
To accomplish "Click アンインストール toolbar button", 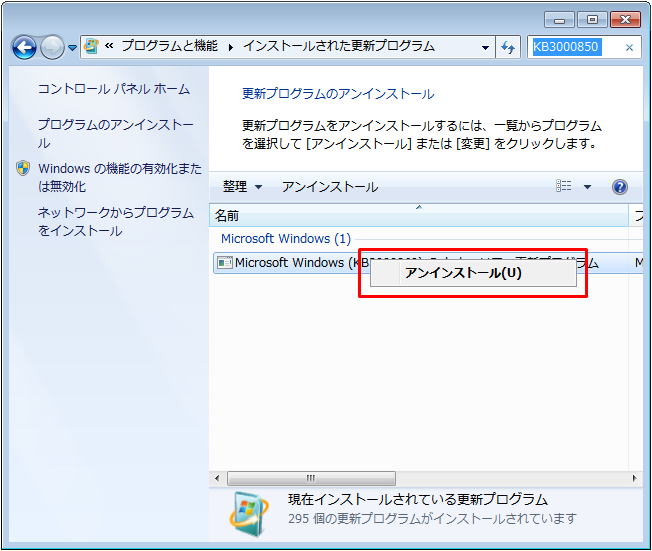I will [x=330, y=187].
